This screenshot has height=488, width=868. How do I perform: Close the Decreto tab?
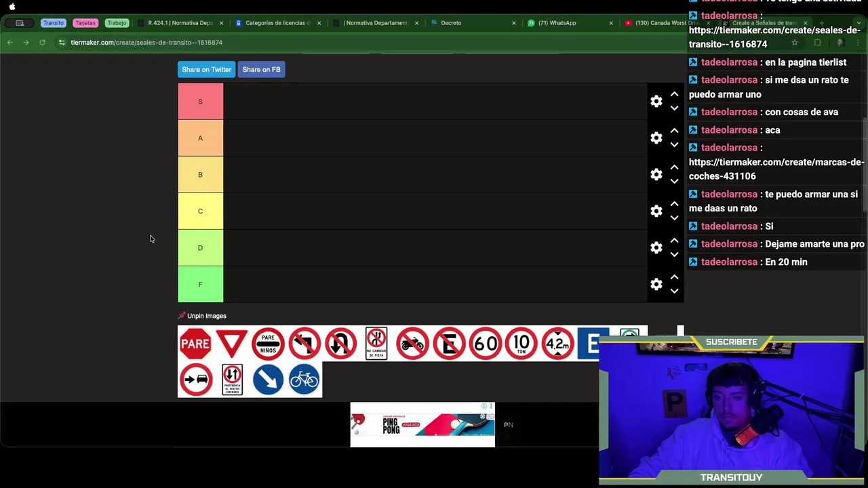(513, 23)
